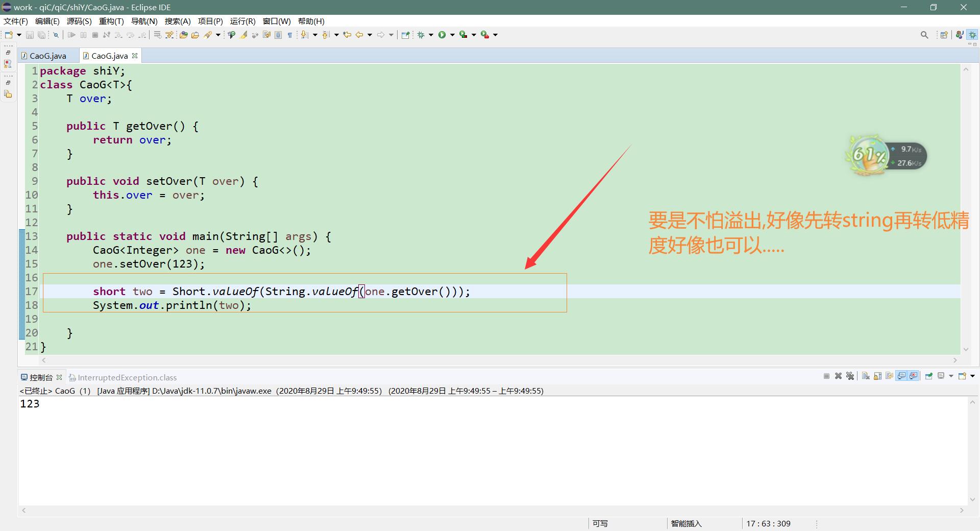Click the Debug bug icon
This screenshot has width=980, height=531.
click(x=421, y=35)
